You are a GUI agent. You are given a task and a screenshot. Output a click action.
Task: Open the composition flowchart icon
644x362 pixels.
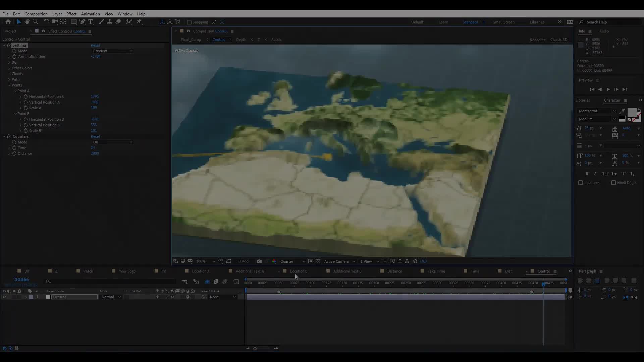[407, 261]
